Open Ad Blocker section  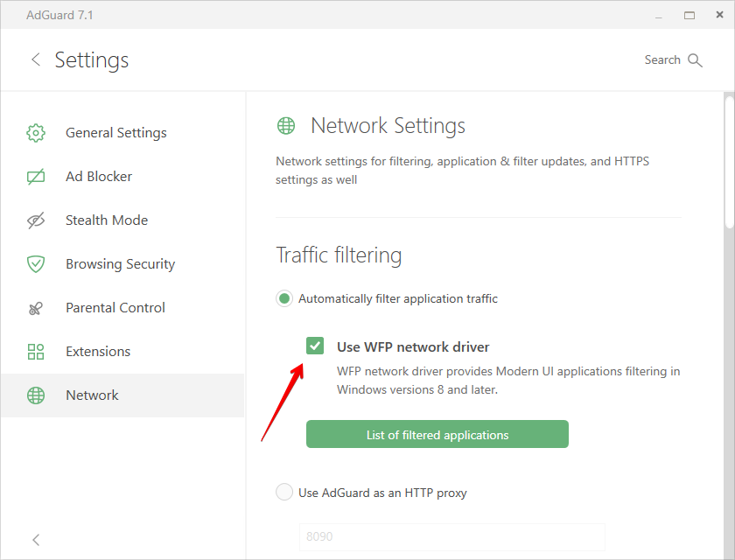pos(122,177)
